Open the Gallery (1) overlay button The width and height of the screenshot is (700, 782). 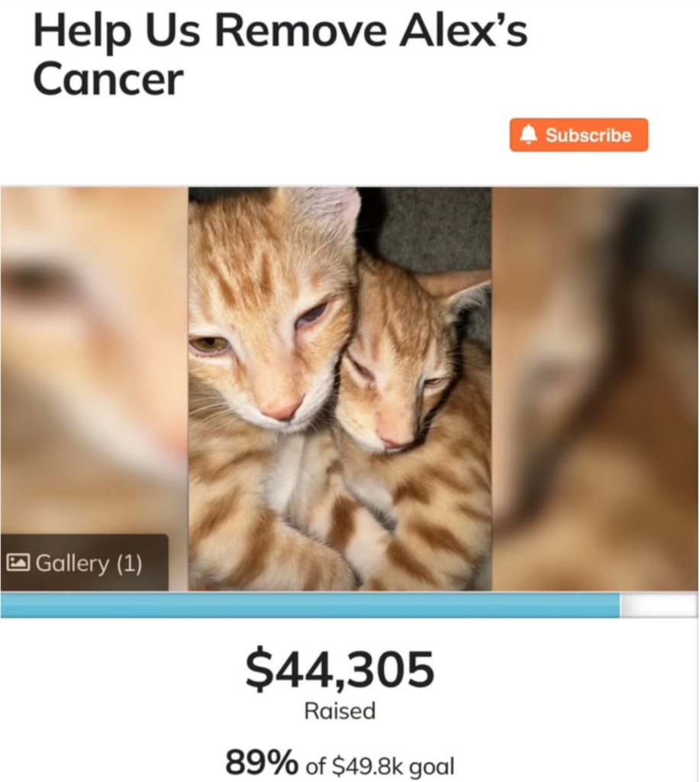tap(84, 563)
